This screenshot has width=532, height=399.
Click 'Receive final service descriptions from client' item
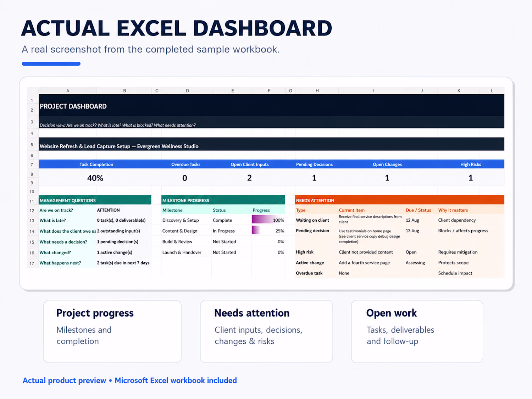coord(370,219)
